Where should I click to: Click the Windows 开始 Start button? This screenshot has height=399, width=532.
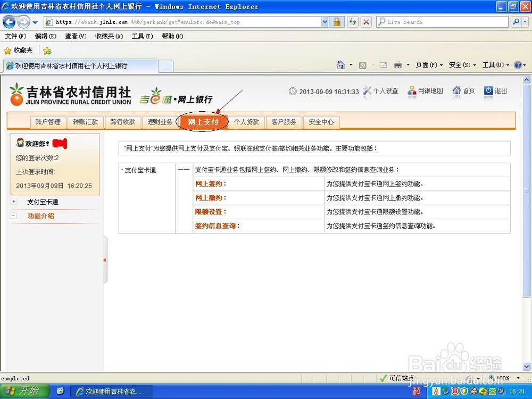click(x=25, y=391)
